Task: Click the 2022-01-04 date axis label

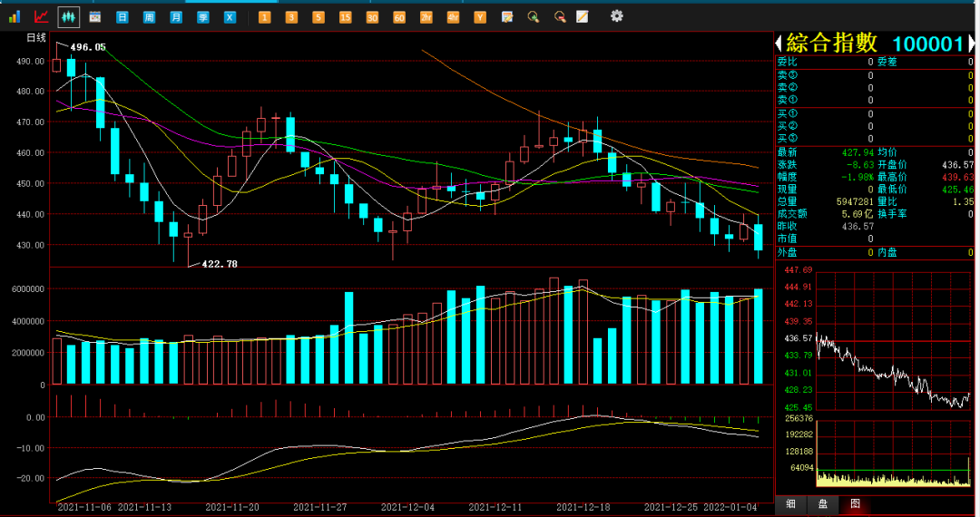Action: [730, 507]
